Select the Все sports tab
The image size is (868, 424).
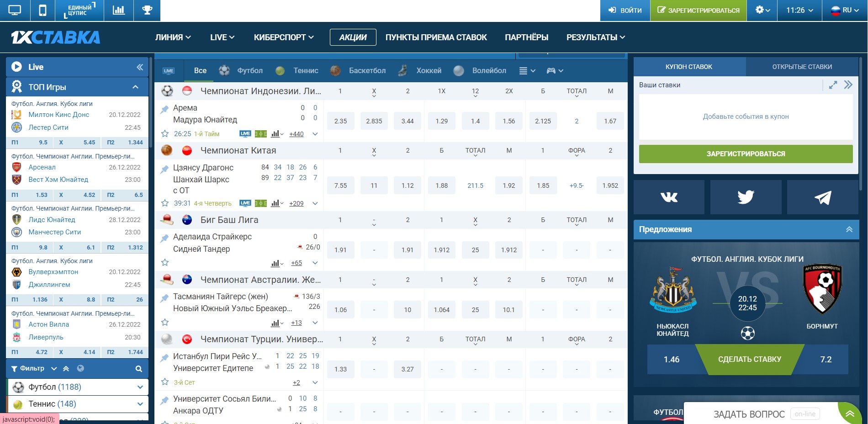tap(200, 71)
